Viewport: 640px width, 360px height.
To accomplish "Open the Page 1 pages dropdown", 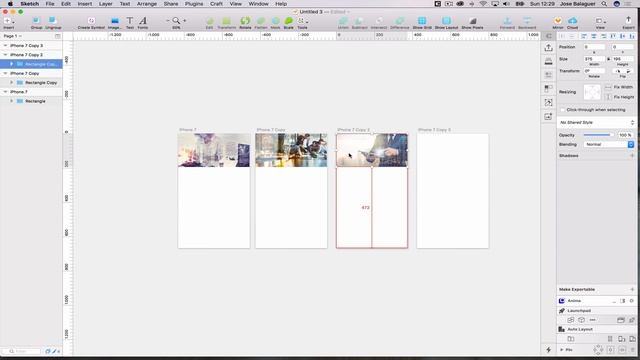I will 13,36.
